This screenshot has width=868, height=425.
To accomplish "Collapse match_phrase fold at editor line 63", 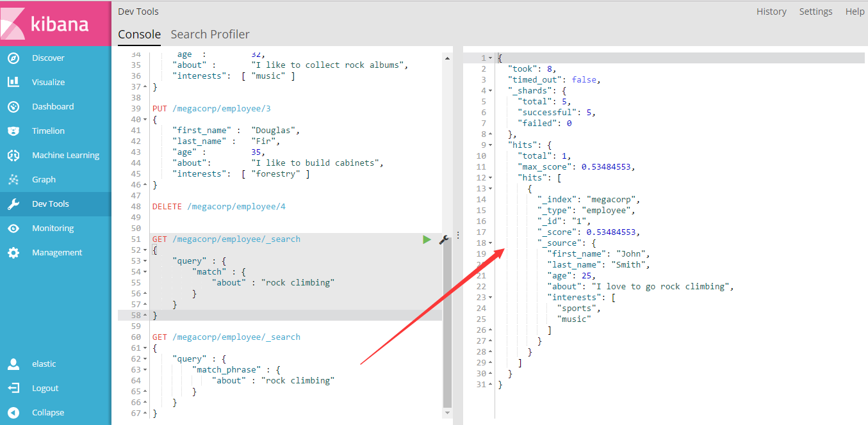I will coord(145,370).
